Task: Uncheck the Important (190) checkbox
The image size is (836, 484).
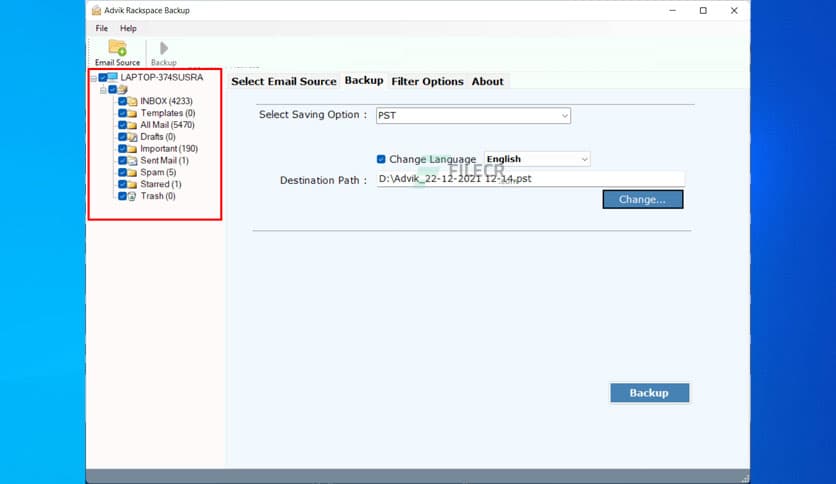Action: tap(122, 149)
